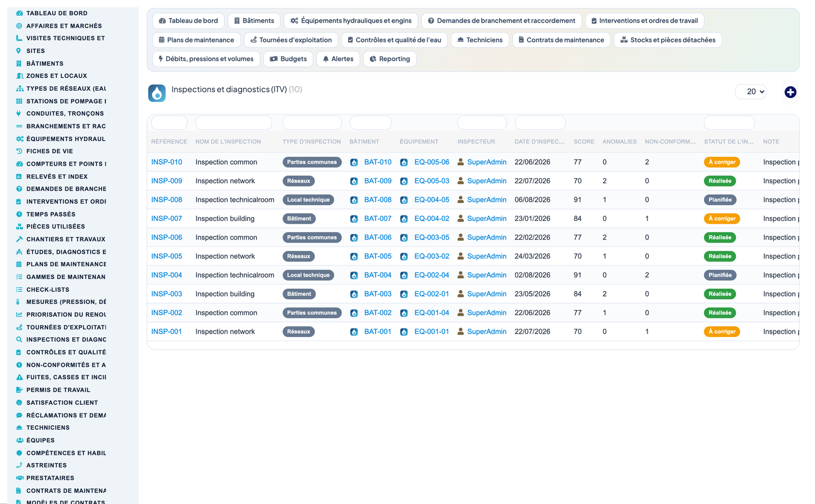Image resolution: width=815 pixels, height=504 pixels.
Task: Click the Permis de travail sidebar icon
Action: click(x=19, y=390)
